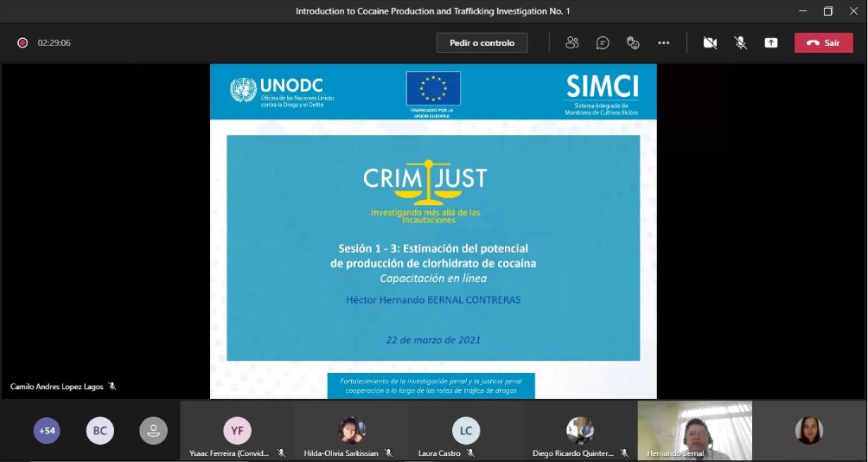Open the reactions and raise hand icon
Image resolution: width=868 pixels, height=462 pixels.
pos(633,42)
